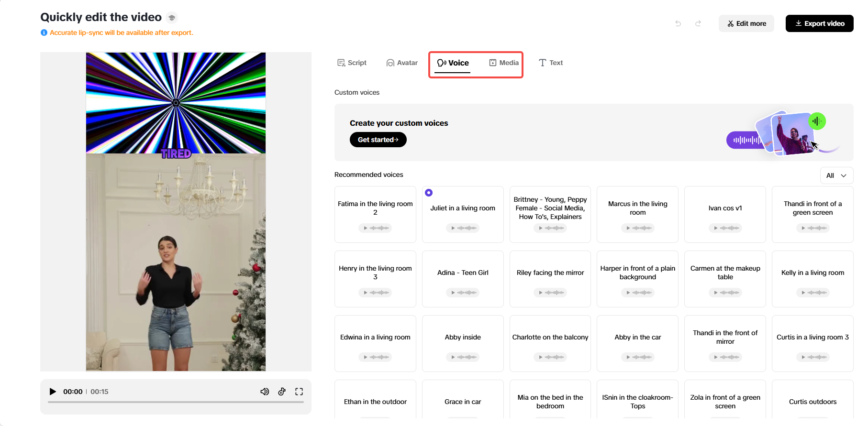Choose the Abby in the car voice
The image size is (868, 426).
click(x=638, y=343)
